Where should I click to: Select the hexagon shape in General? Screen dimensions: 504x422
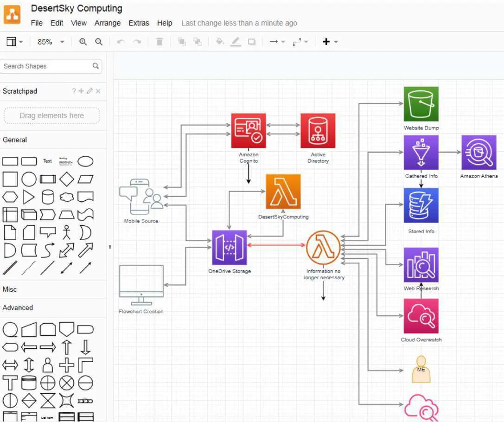click(10, 197)
